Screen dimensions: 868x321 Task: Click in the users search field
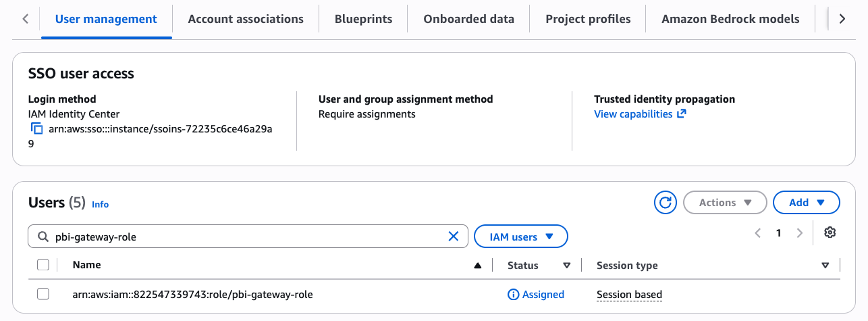(x=248, y=237)
